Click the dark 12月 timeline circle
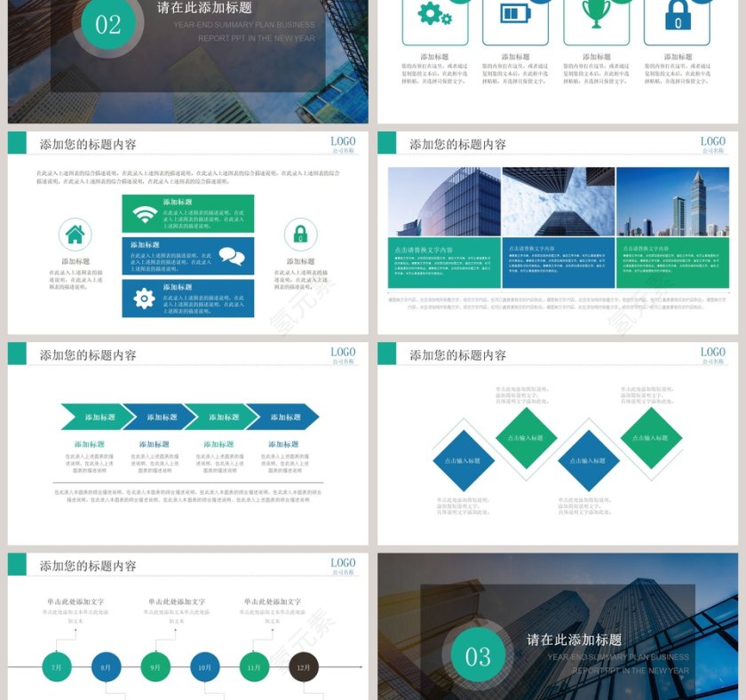This screenshot has width=746, height=700. [x=304, y=667]
